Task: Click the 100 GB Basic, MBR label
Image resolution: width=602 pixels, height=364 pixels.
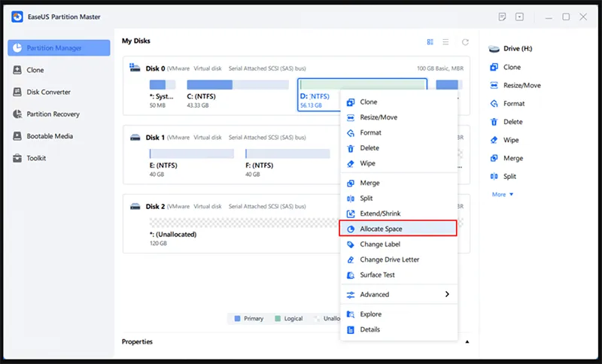Action: pyautogui.click(x=440, y=68)
